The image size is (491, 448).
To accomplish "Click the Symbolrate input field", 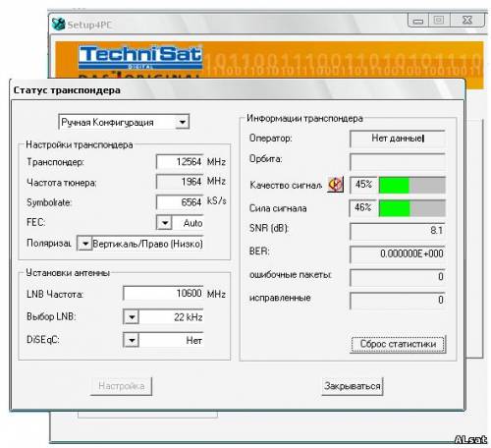I will click(180, 202).
